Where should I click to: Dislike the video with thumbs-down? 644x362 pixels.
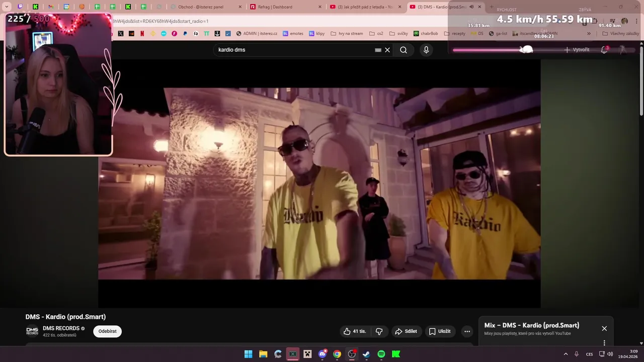[379, 331]
